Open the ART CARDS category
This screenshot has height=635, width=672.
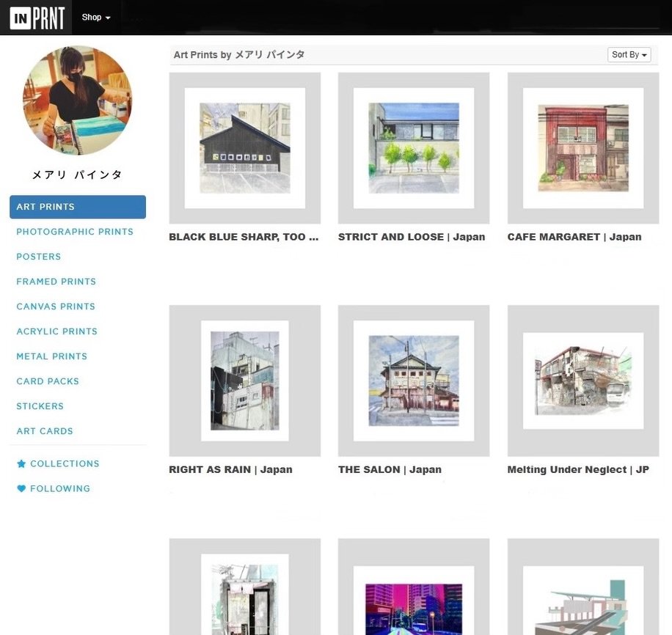(x=44, y=430)
